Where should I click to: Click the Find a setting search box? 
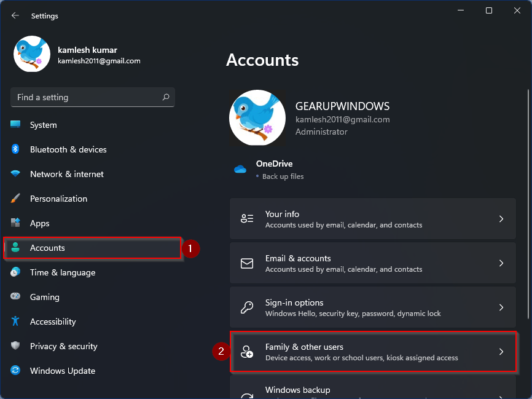coord(92,97)
